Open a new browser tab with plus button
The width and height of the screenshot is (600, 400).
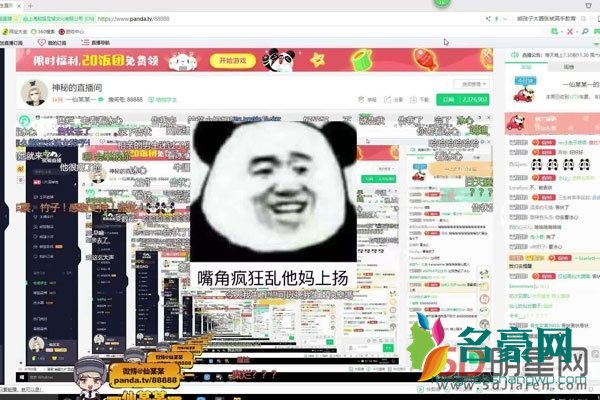[31, 6]
